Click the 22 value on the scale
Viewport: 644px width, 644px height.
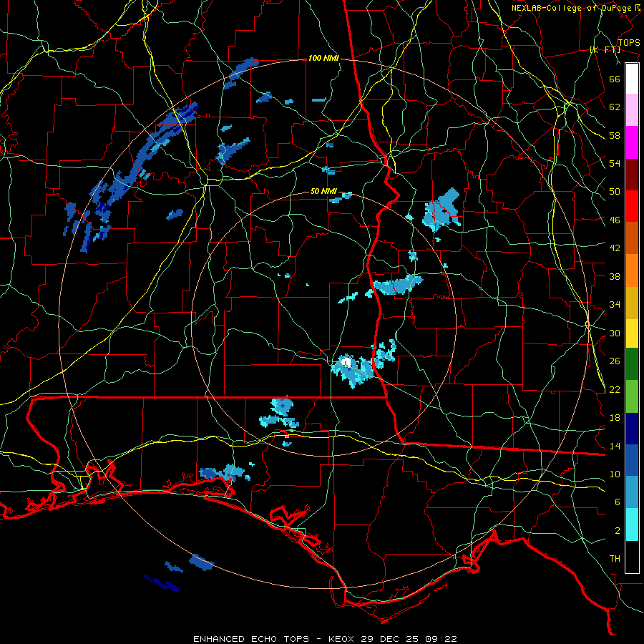(615, 390)
